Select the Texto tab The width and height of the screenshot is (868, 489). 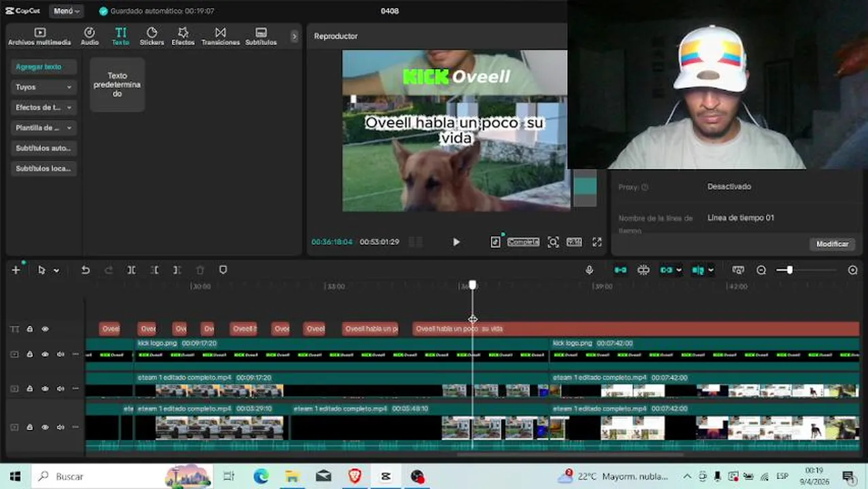[x=120, y=37]
